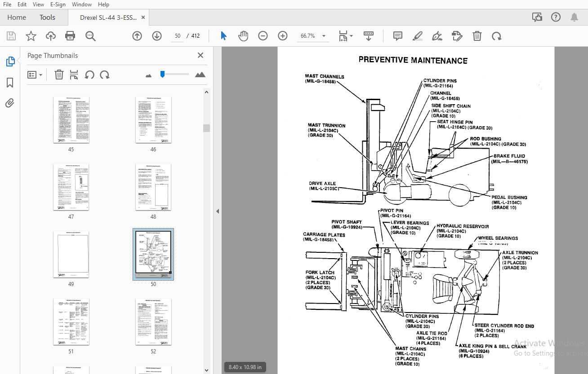Select blank page 49 thumbnail

71,255
